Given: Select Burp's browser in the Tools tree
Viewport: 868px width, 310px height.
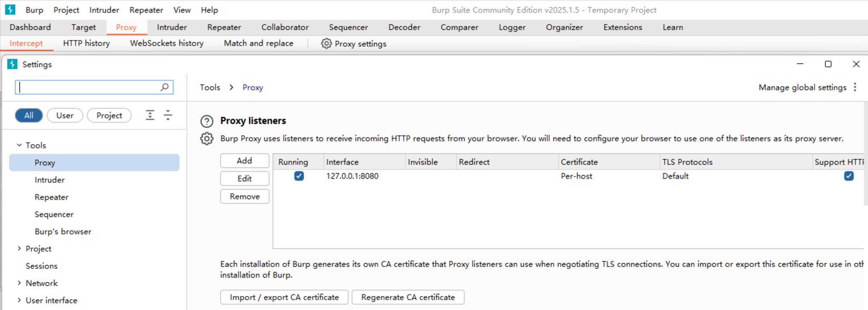Looking at the screenshot, I should [x=63, y=232].
